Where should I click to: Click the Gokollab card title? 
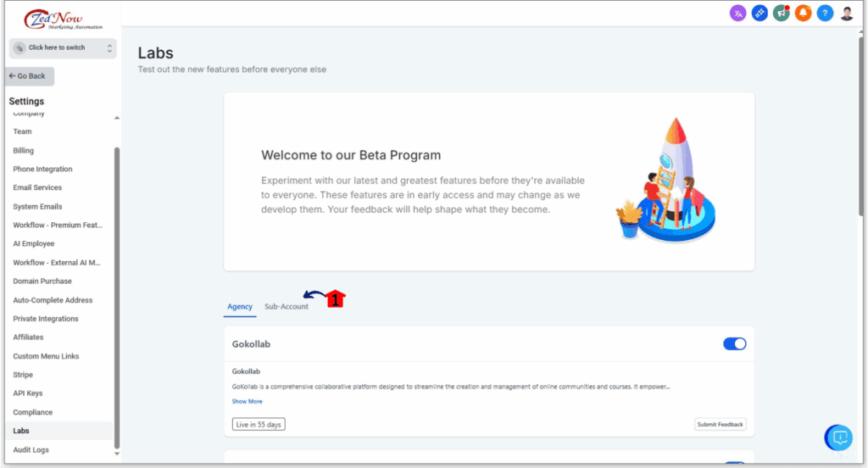pyautogui.click(x=251, y=344)
